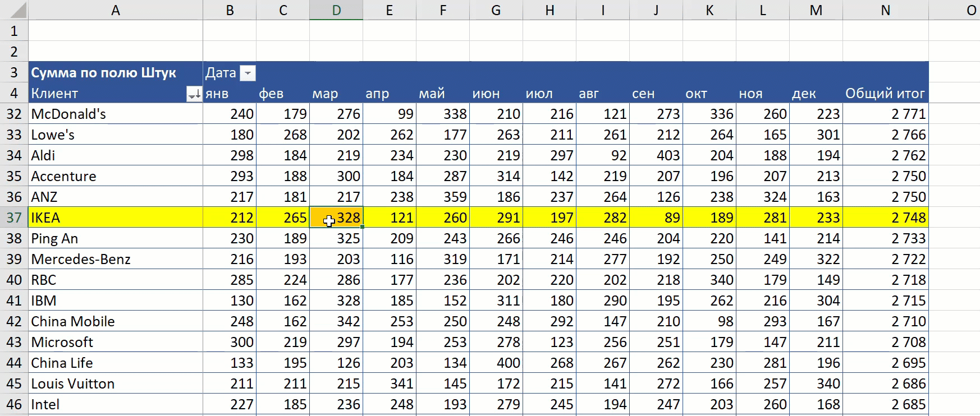The height and width of the screenshot is (416, 980).
Task: Select the IBM client cell
Action: 116,301
